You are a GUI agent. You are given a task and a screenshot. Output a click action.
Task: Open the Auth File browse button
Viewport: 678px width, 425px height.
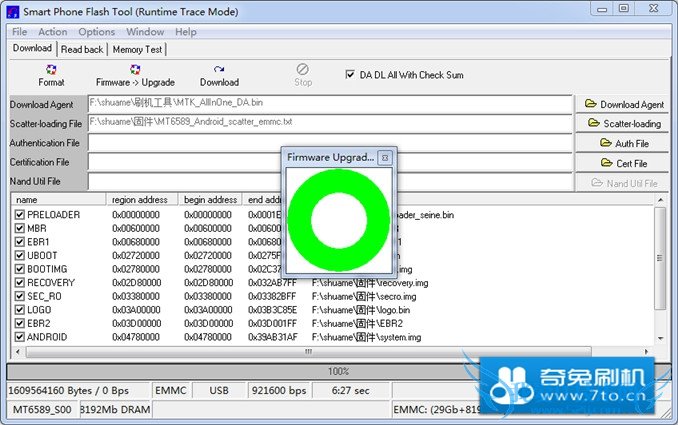(x=624, y=143)
